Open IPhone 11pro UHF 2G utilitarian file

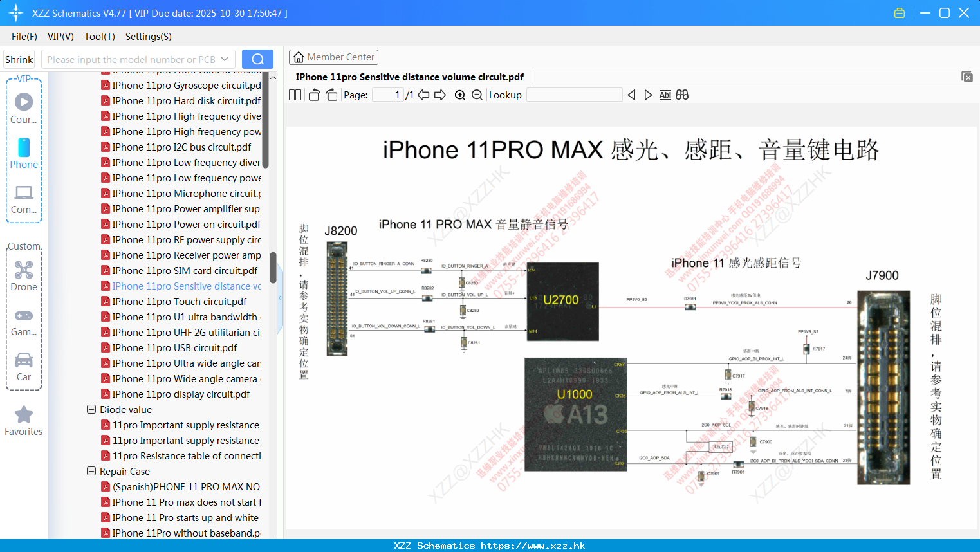(181, 332)
